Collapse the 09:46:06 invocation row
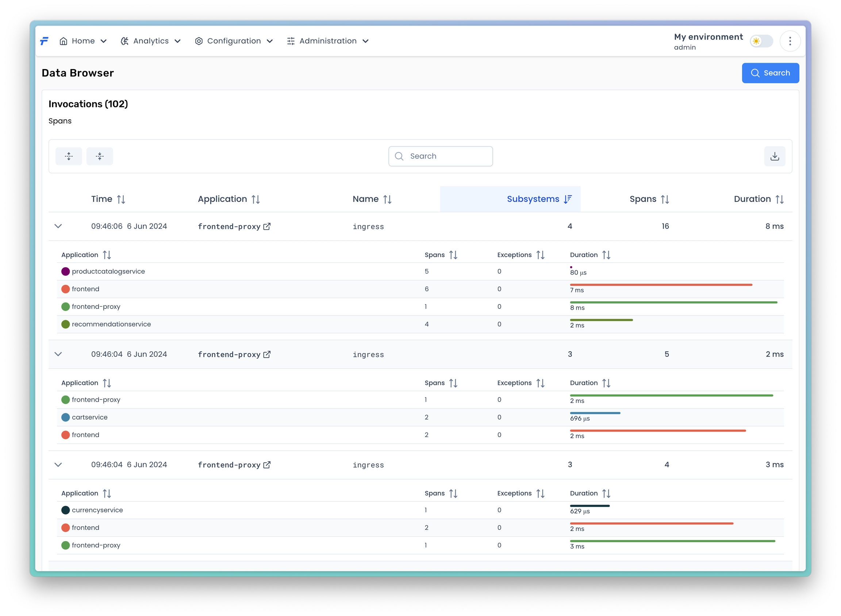 tap(58, 226)
